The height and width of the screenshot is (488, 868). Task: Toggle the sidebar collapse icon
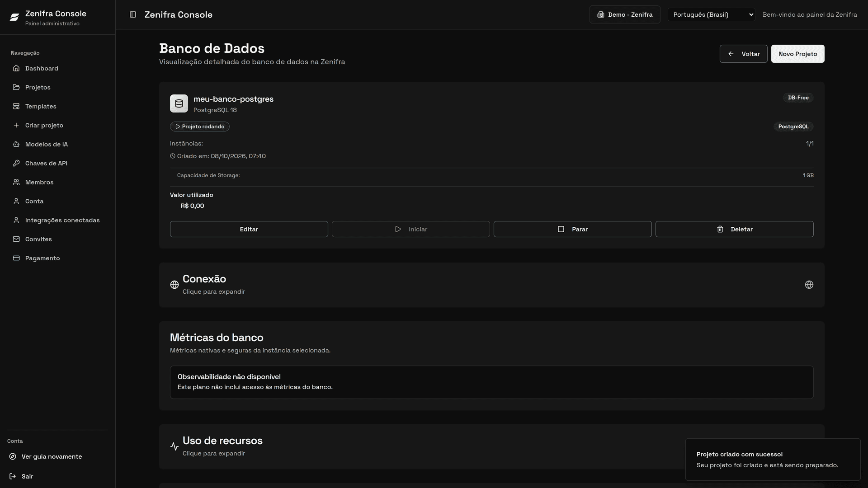(133, 14)
